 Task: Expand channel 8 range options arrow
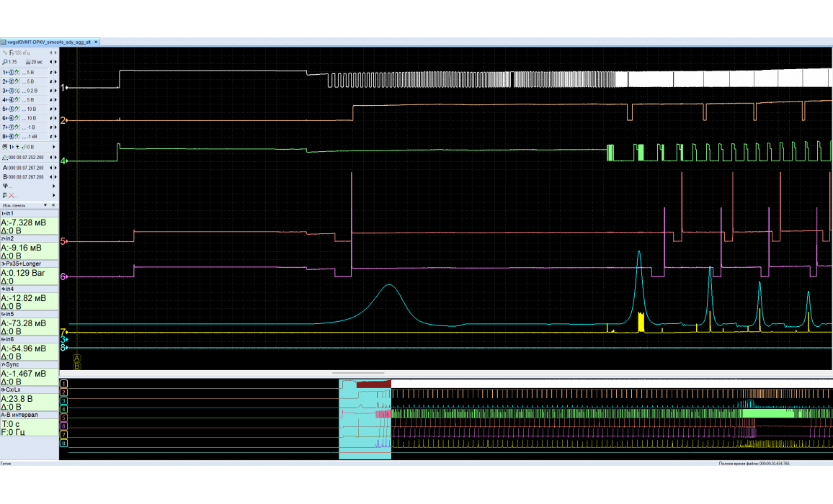pyautogui.click(x=54, y=136)
